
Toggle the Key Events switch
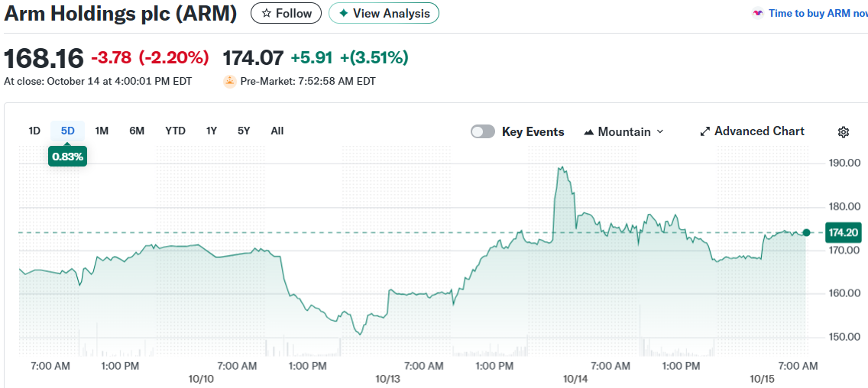[x=483, y=132]
